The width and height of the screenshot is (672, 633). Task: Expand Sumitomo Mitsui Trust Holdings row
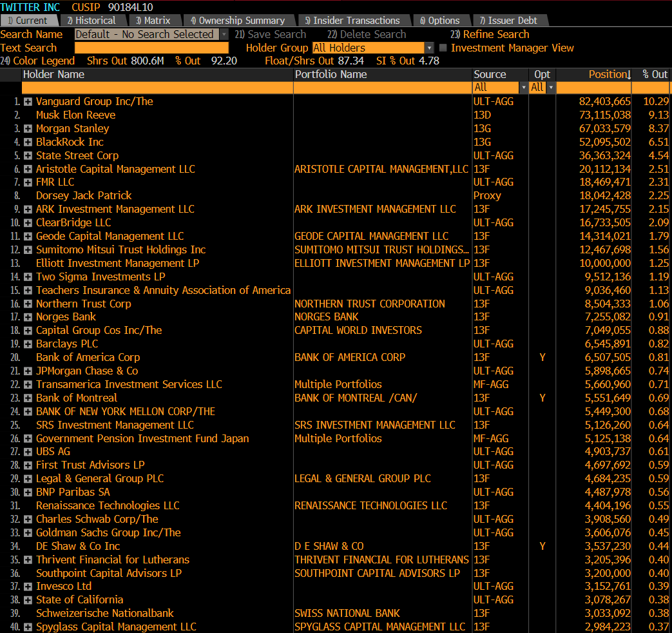(x=28, y=249)
